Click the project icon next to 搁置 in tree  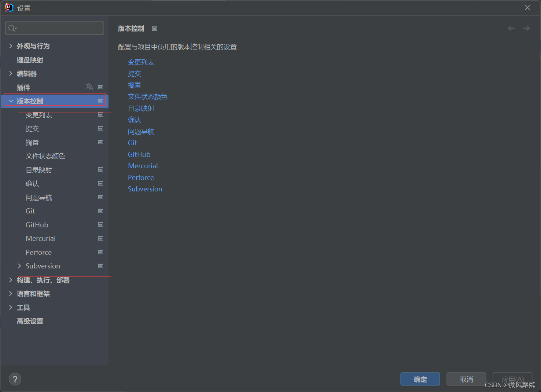tap(100, 142)
